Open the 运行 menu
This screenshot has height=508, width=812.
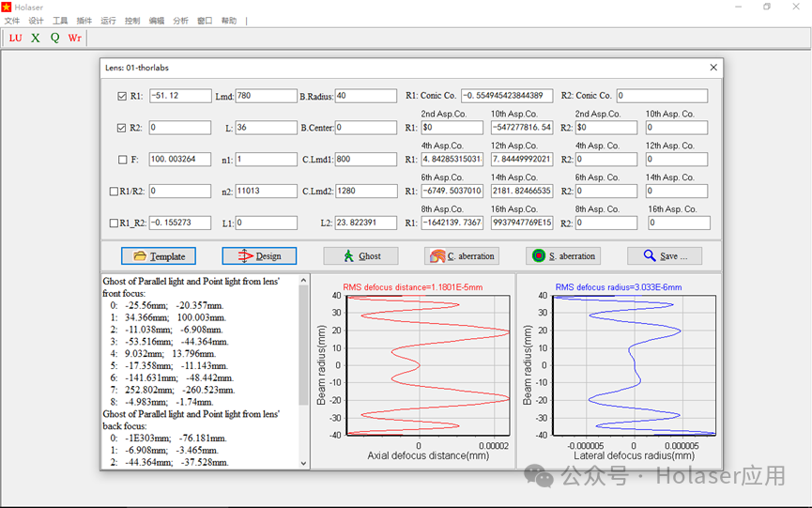click(108, 21)
